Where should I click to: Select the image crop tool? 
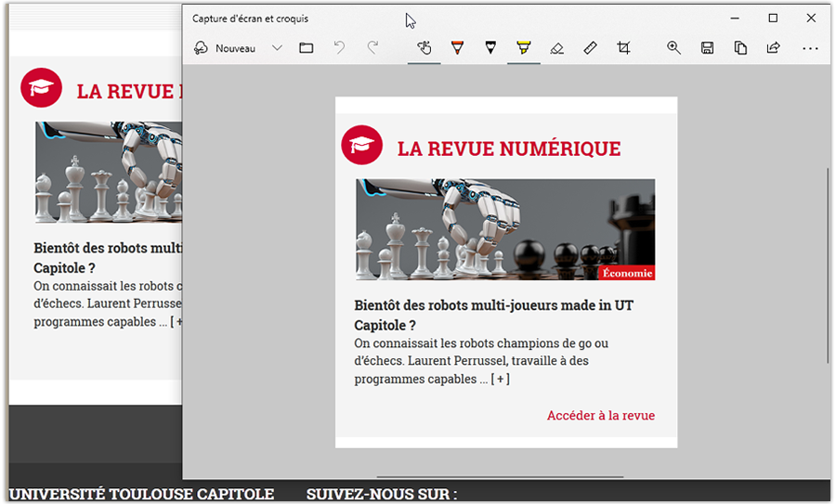[x=623, y=48]
